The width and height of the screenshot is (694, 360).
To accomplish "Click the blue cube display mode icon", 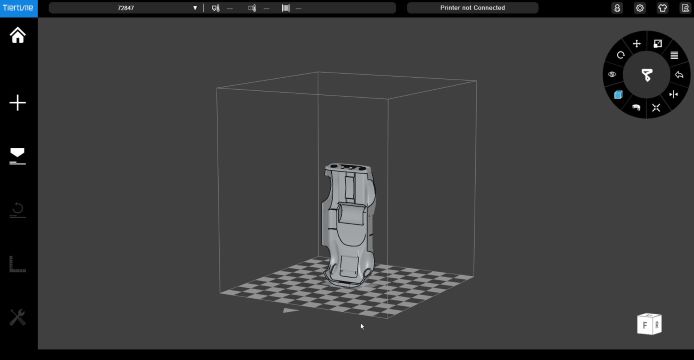I will [x=618, y=94].
